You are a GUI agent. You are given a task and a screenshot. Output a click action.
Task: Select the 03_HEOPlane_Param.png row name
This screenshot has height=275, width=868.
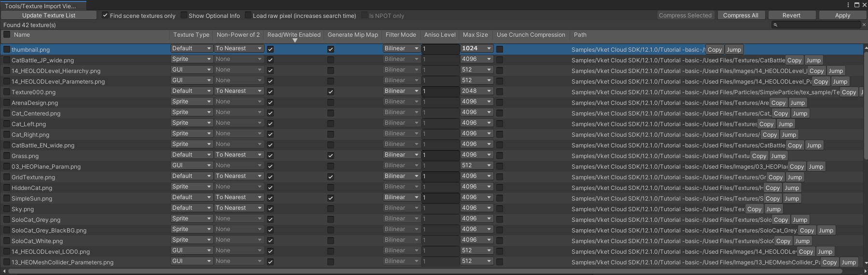coord(46,167)
